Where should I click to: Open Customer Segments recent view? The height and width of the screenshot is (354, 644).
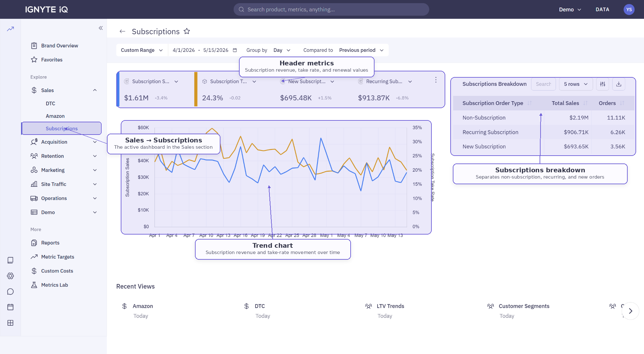(519, 311)
